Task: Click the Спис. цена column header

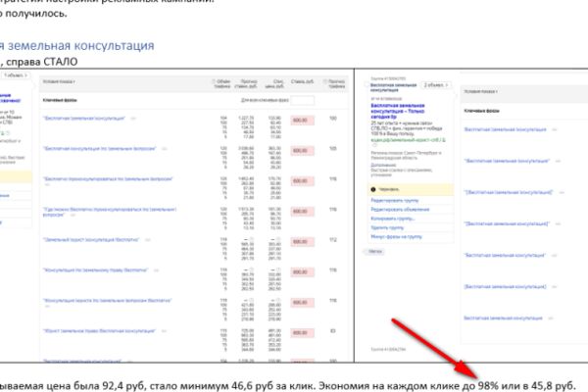Action: coord(274,83)
